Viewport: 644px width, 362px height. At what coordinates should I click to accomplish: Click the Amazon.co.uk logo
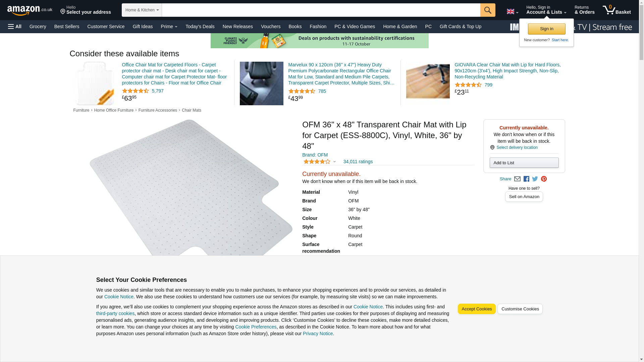click(x=30, y=10)
